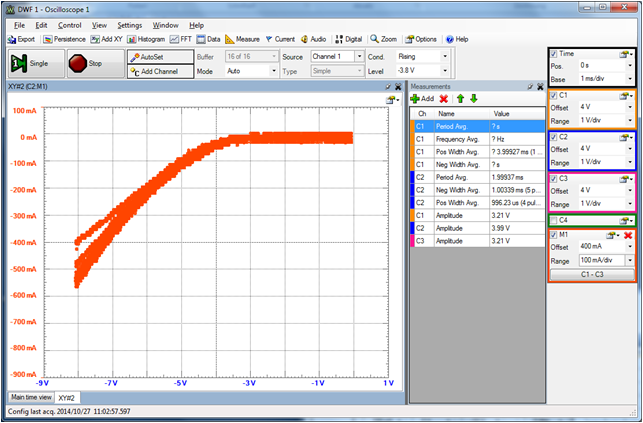Move measurement up with green up arrow
643x423 pixels.
(459, 99)
